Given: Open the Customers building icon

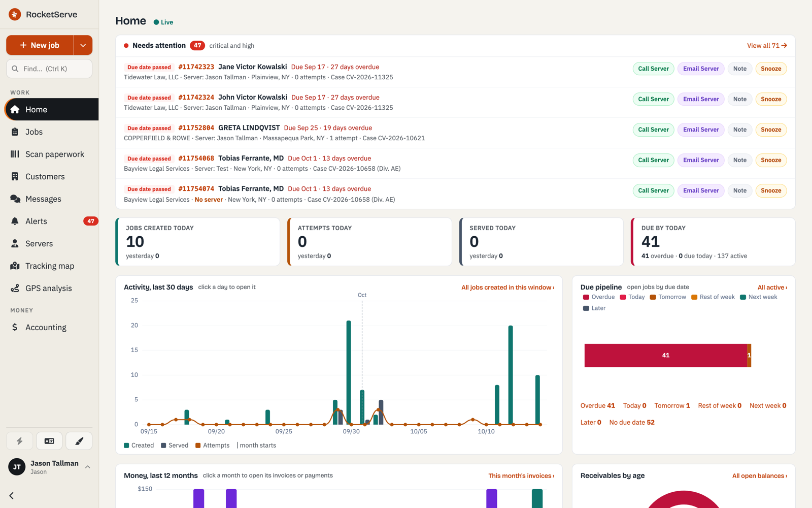Looking at the screenshot, I should pyautogui.click(x=15, y=176).
